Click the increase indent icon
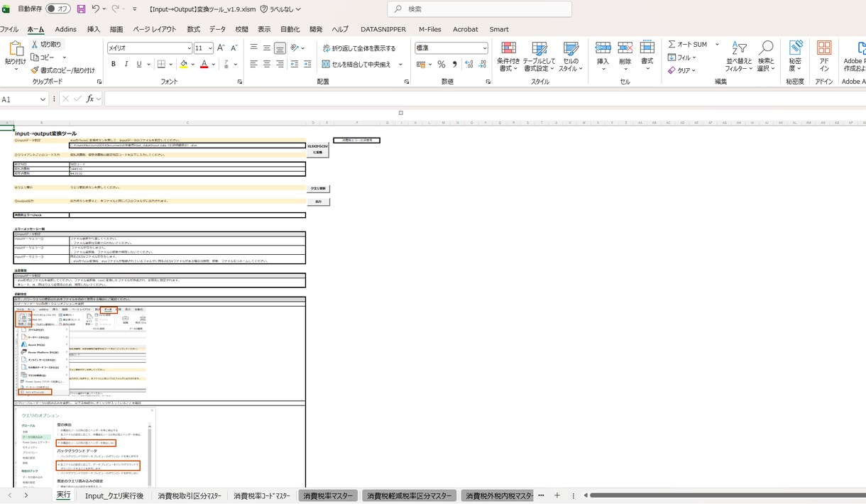The height and width of the screenshot is (504, 866). pos(308,64)
